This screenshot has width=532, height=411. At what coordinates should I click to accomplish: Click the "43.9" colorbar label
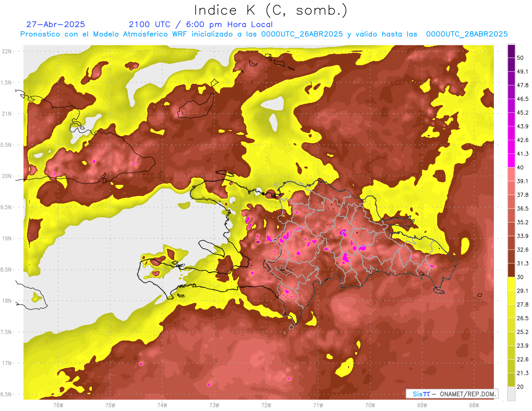523,126
